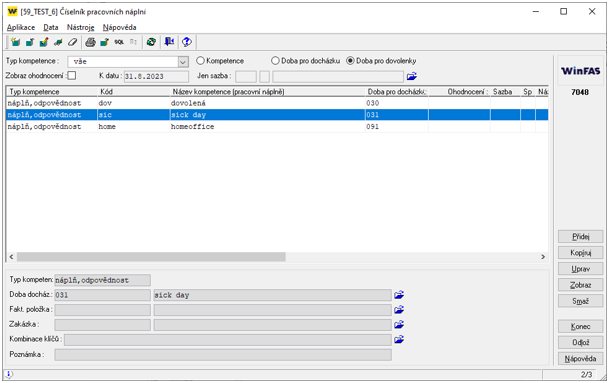The height and width of the screenshot is (383, 609).
Task: Click the WinFAS logo
Action: coord(580,71)
